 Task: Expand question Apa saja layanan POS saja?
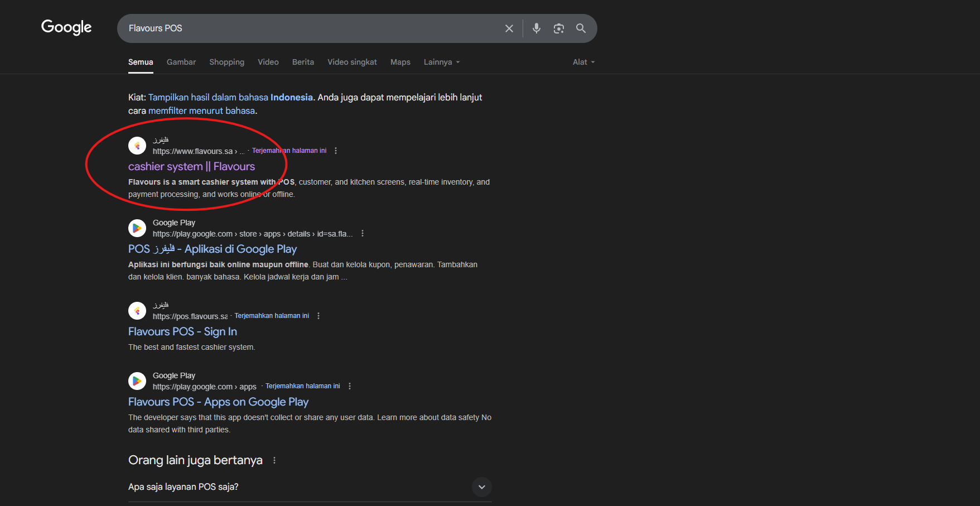(310, 487)
